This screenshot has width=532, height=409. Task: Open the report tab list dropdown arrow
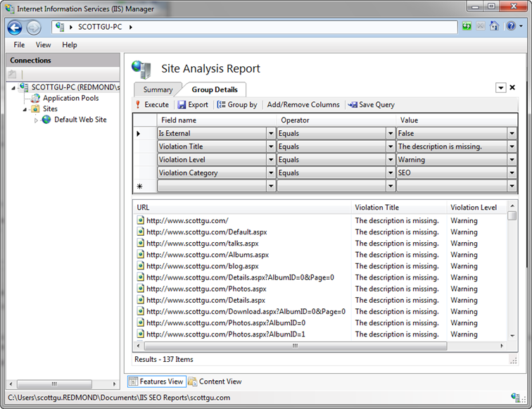coord(501,88)
